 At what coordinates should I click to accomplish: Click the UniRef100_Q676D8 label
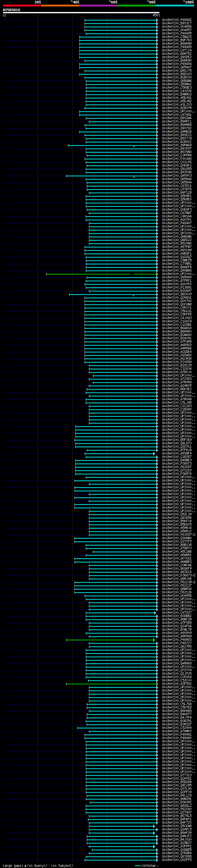(x=177, y=856)
